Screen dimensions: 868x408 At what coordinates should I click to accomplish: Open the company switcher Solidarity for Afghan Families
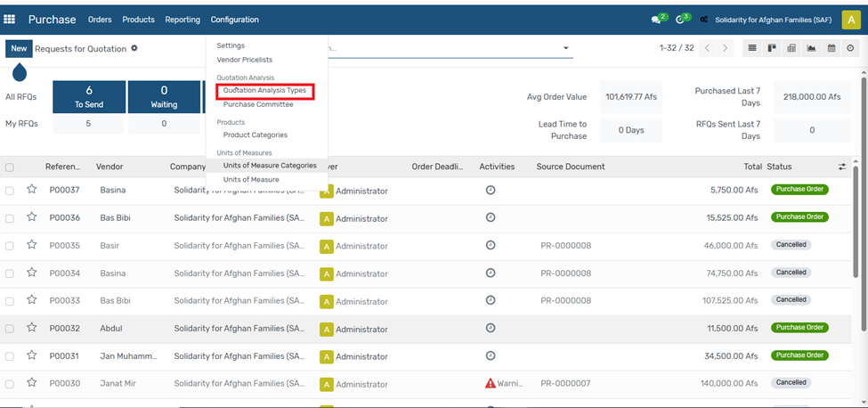[x=774, y=20]
